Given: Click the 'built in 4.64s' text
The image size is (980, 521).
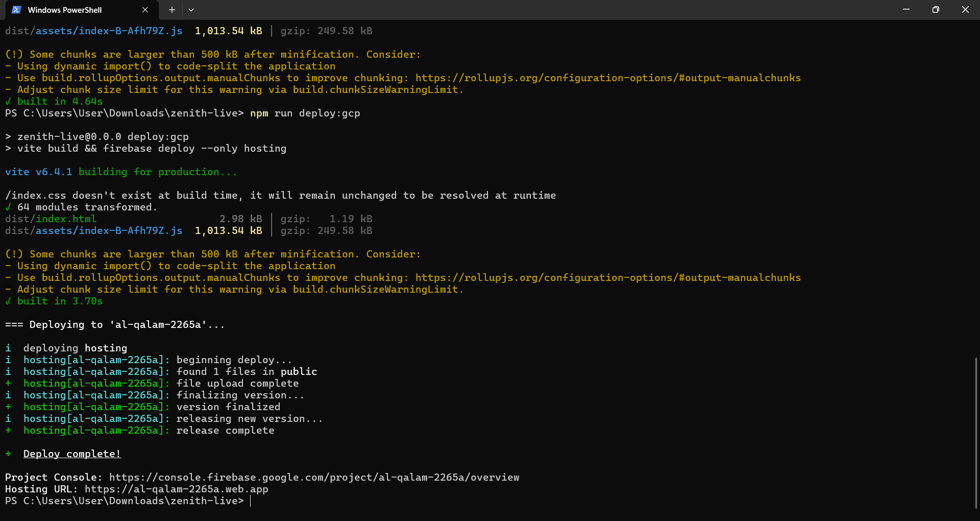Looking at the screenshot, I should (60, 101).
